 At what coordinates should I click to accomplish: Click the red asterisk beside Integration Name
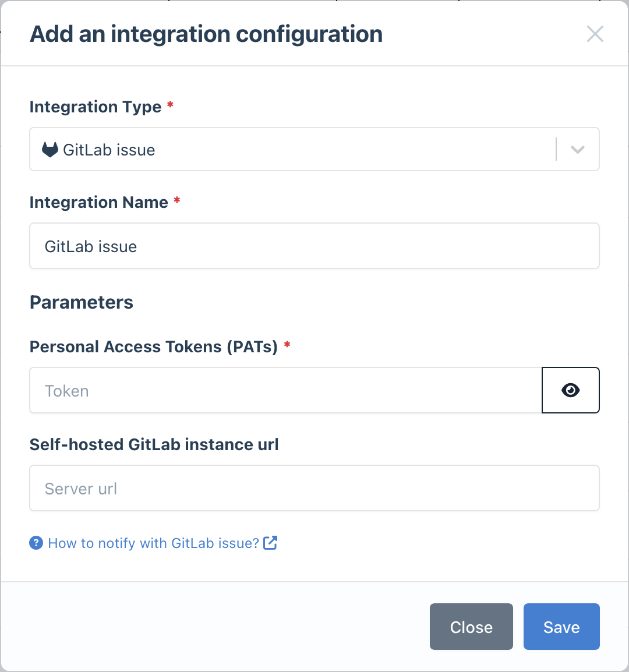pos(176,199)
